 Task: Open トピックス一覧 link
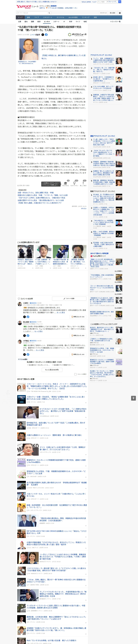(x=115, y=21)
